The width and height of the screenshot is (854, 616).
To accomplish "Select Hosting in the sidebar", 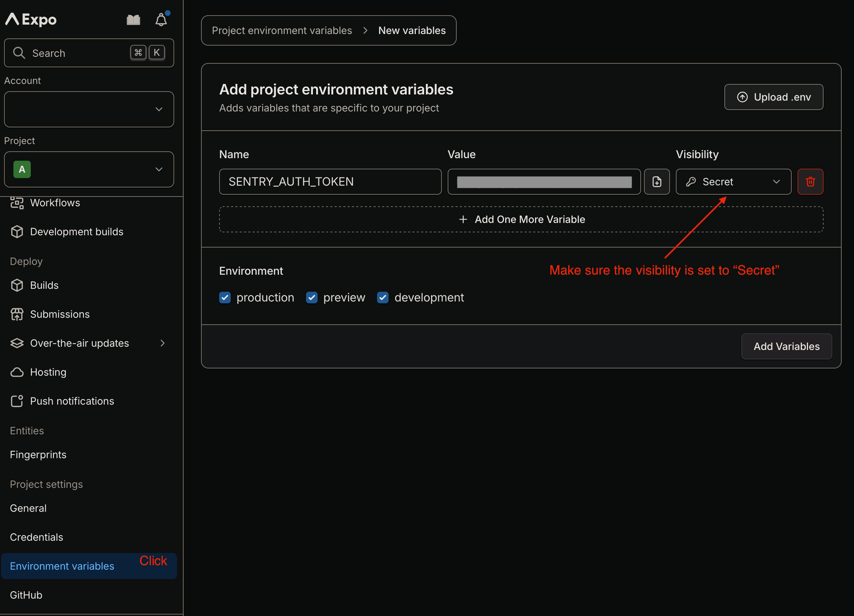I will click(x=48, y=372).
